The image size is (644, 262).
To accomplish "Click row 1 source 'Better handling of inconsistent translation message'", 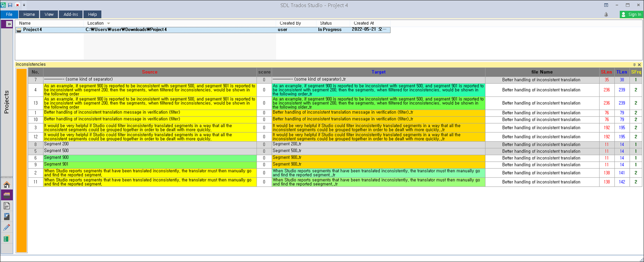I will pyautogui.click(x=150, y=113).
